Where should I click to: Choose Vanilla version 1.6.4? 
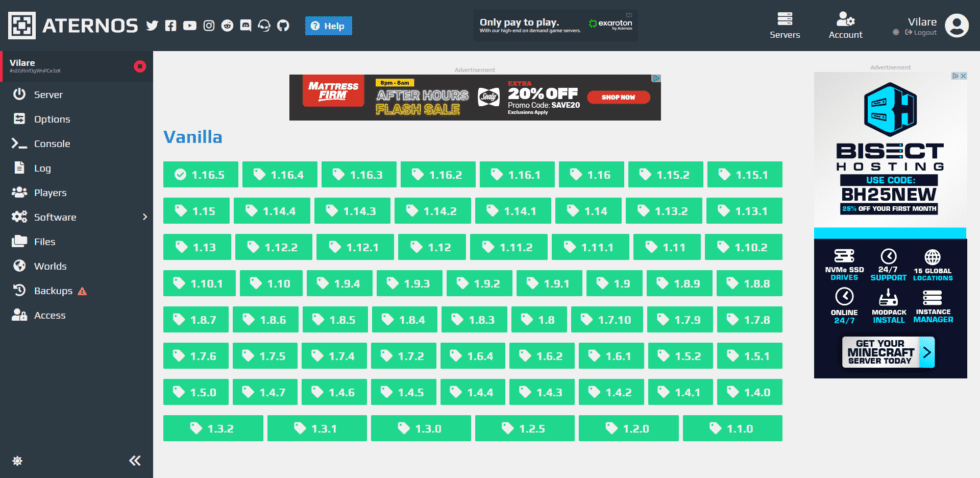click(472, 356)
